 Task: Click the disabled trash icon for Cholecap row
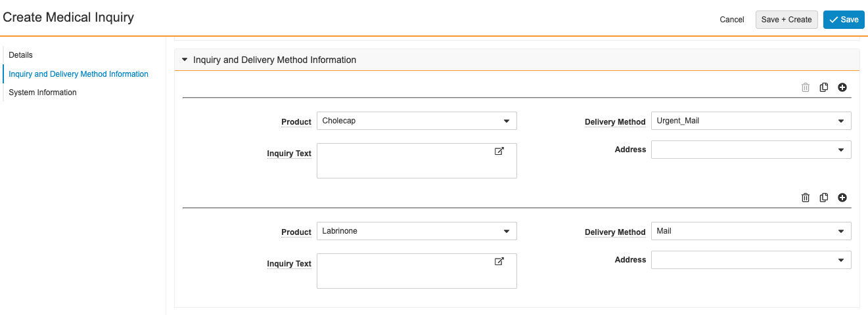(x=805, y=87)
